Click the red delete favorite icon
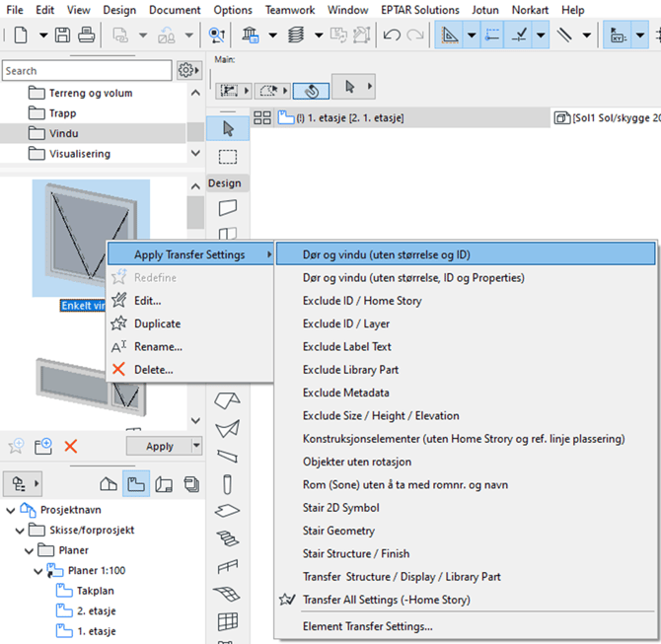The width and height of the screenshot is (661, 644). click(x=71, y=446)
